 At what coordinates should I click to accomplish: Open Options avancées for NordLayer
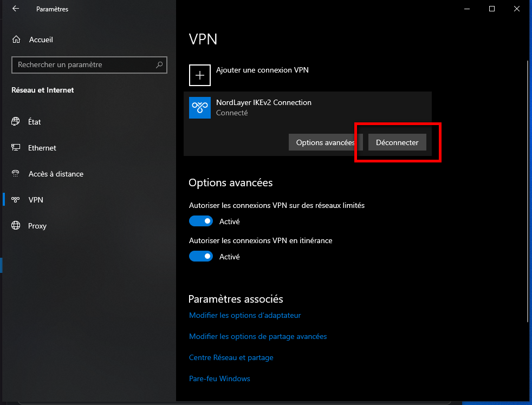325,142
